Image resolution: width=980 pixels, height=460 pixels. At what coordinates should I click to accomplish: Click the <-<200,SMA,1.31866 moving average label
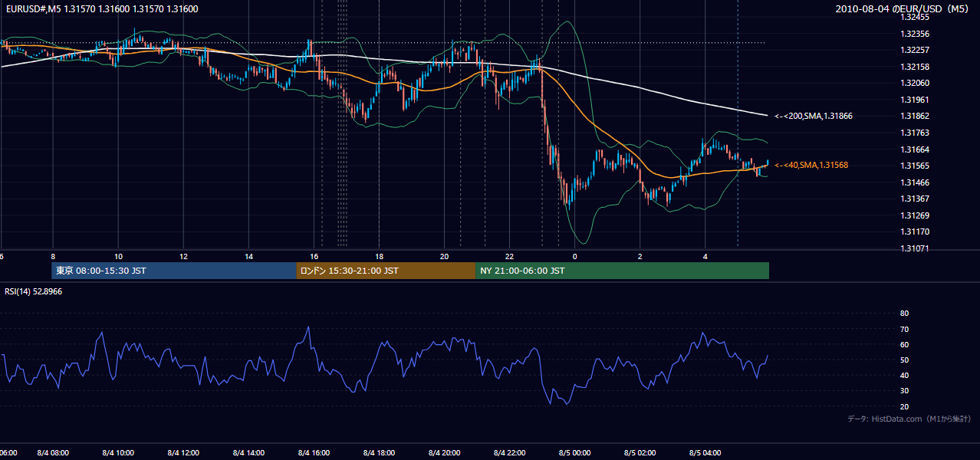(x=813, y=116)
